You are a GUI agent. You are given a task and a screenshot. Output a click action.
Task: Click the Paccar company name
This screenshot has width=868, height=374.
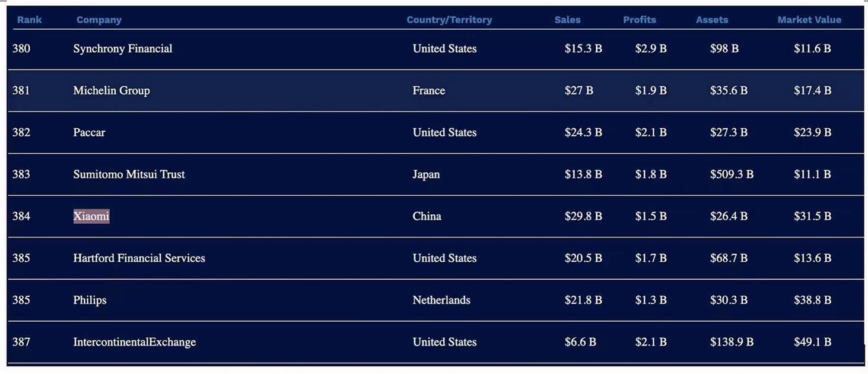[89, 132]
